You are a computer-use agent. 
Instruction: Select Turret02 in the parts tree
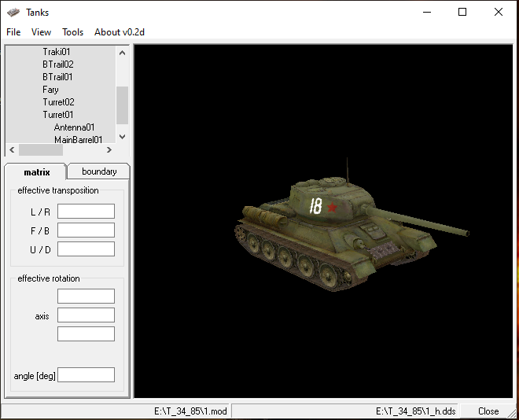point(58,102)
